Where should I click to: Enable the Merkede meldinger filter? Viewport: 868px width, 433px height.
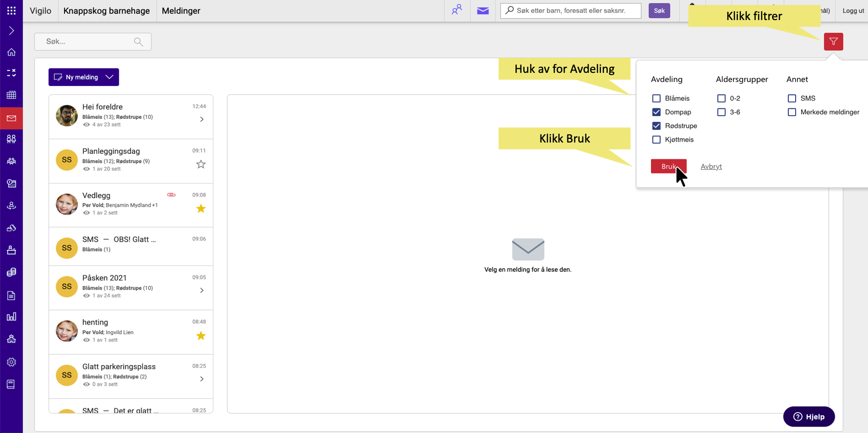pyautogui.click(x=792, y=112)
